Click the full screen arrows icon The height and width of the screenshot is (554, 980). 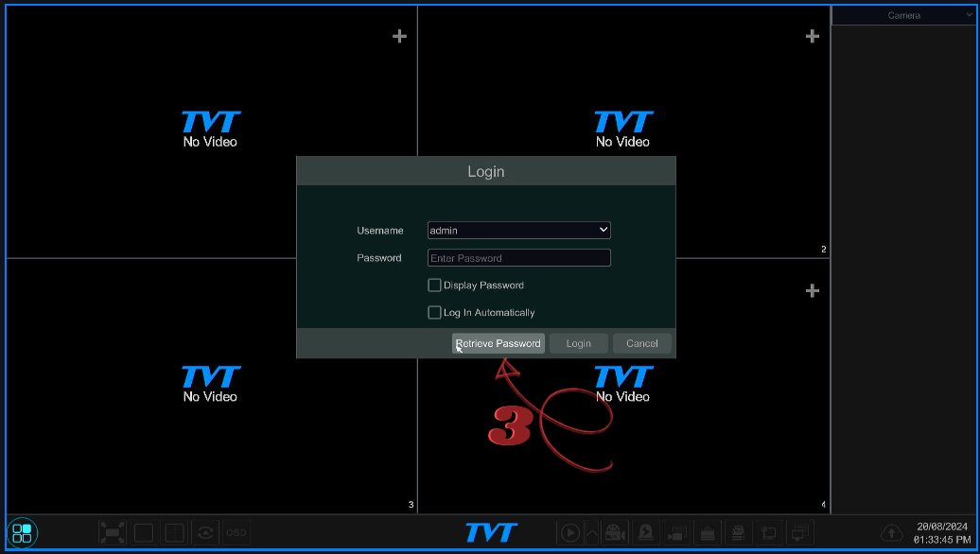click(x=113, y=533)
